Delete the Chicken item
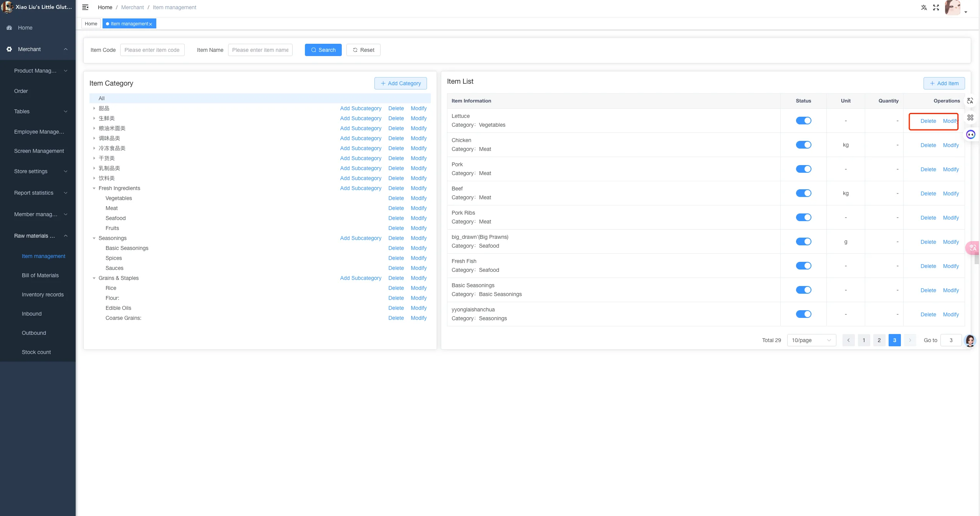Image resolution: width=980 pixels, height=516 pixels. (x=928, y=145)
